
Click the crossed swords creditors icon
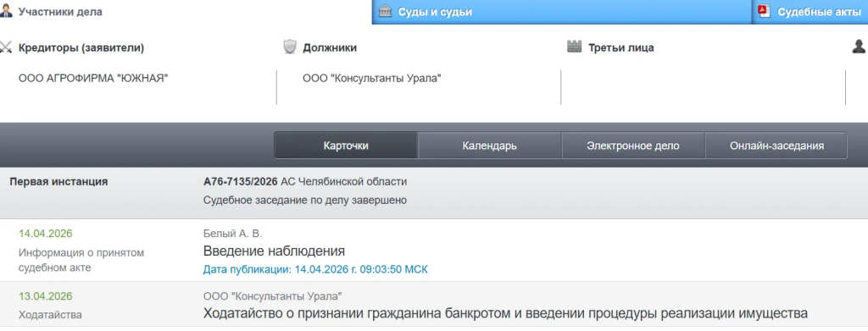pyautogui.click(x=6, y=47)
